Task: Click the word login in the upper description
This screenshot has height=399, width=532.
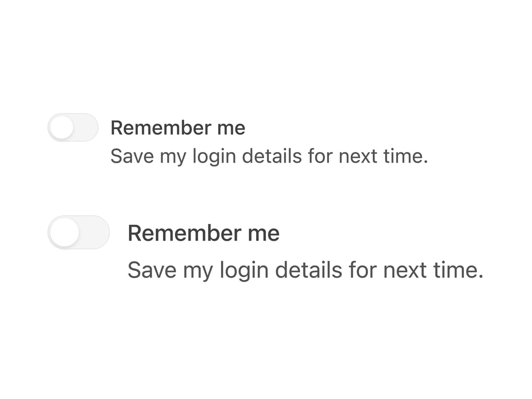Action: tap(214, 157)
